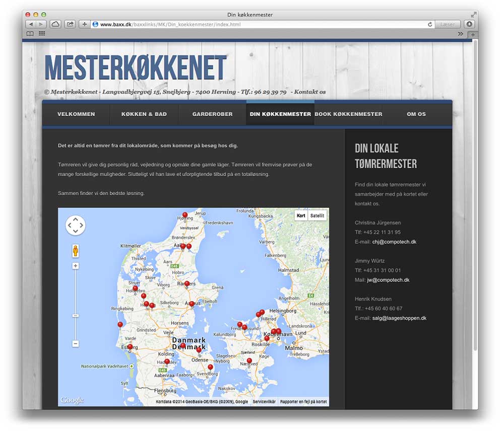Click the red pin at Svendborg
Viewport: 504px width, 435px height.
(211, 368)
